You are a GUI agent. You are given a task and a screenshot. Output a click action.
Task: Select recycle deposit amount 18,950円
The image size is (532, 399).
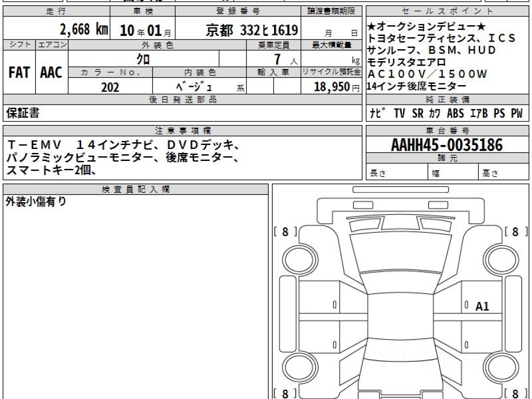point(336,87)
